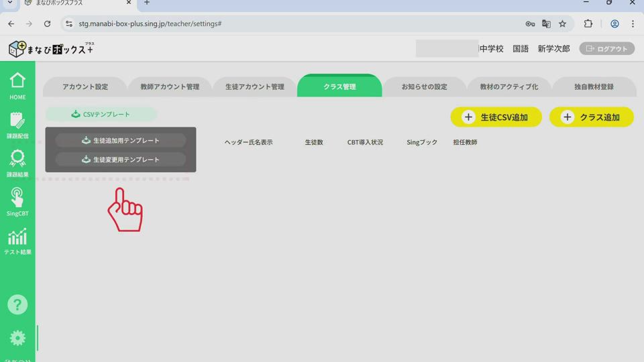Open the お知らせの設定 tab

tap(424, 87)
